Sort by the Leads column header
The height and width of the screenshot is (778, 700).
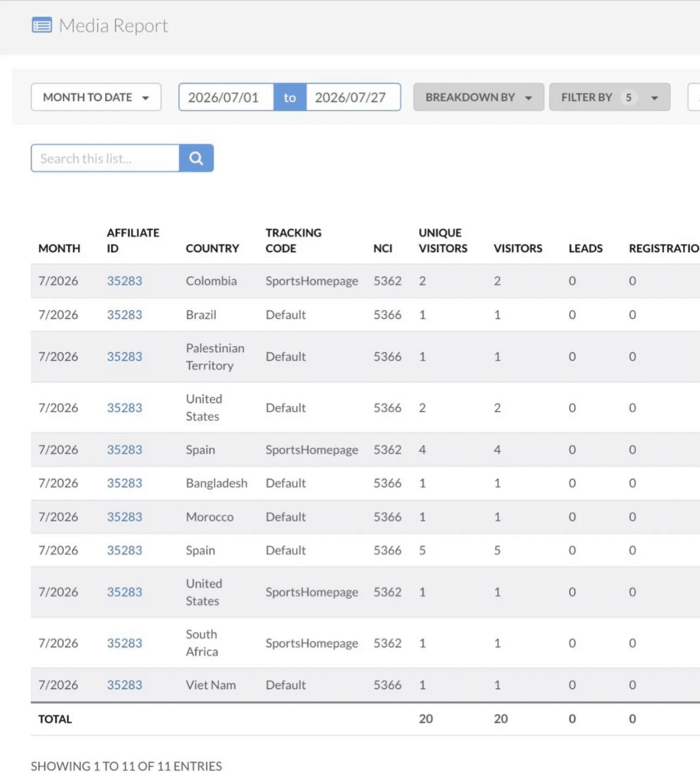[586, 248]
